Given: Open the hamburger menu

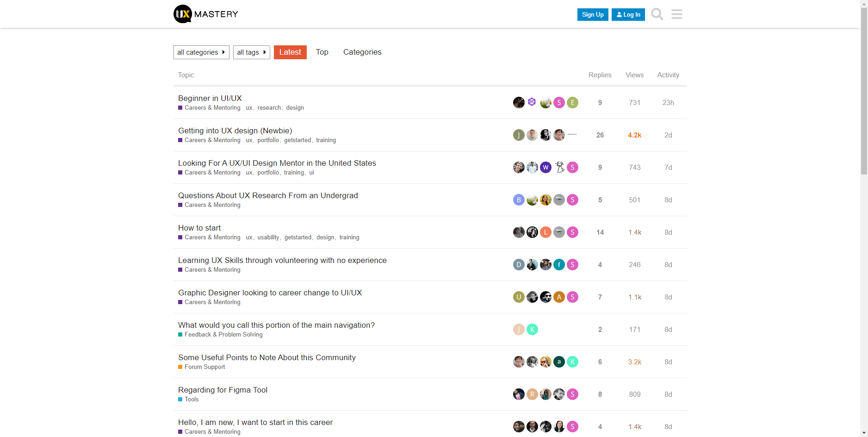Looking at the screenshot, I should 676,14.
